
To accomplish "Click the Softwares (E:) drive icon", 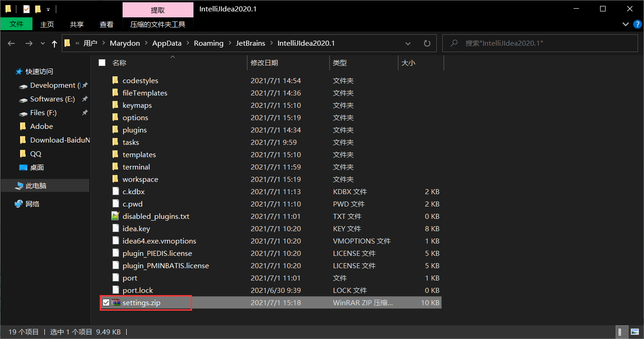I will [23, 99].
